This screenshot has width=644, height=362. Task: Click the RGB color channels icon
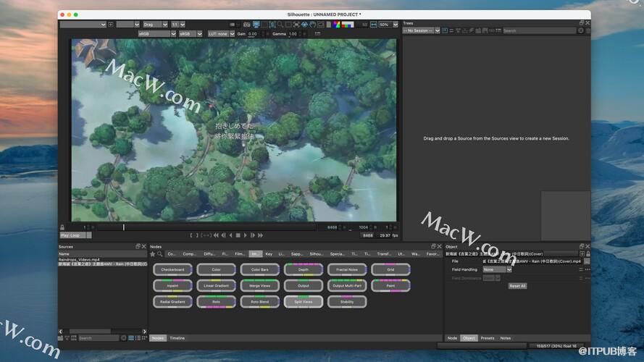point(337,25)
